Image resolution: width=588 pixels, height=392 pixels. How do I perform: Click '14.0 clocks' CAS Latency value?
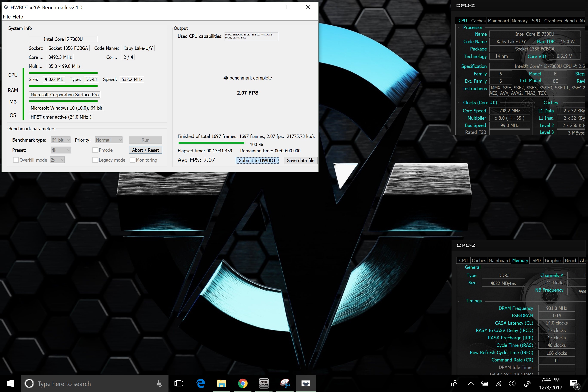click(556, 323)
